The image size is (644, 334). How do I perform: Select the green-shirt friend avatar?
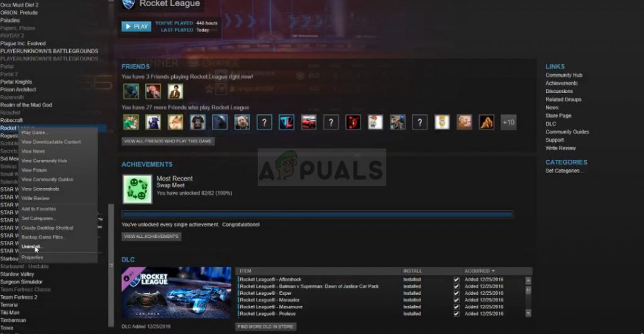click(x=131, y=122)
